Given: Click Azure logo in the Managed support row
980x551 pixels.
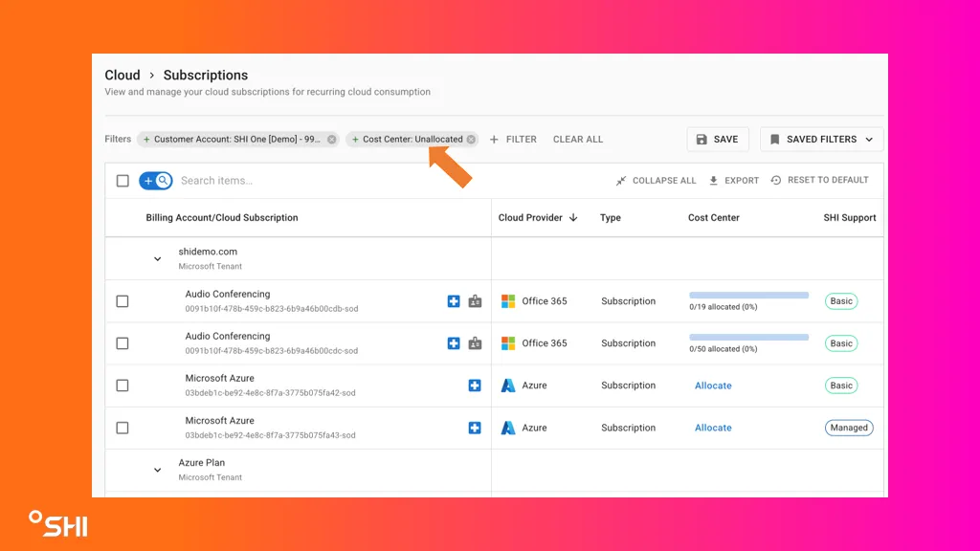Looking at the screenshot, I should pos(508,428).
